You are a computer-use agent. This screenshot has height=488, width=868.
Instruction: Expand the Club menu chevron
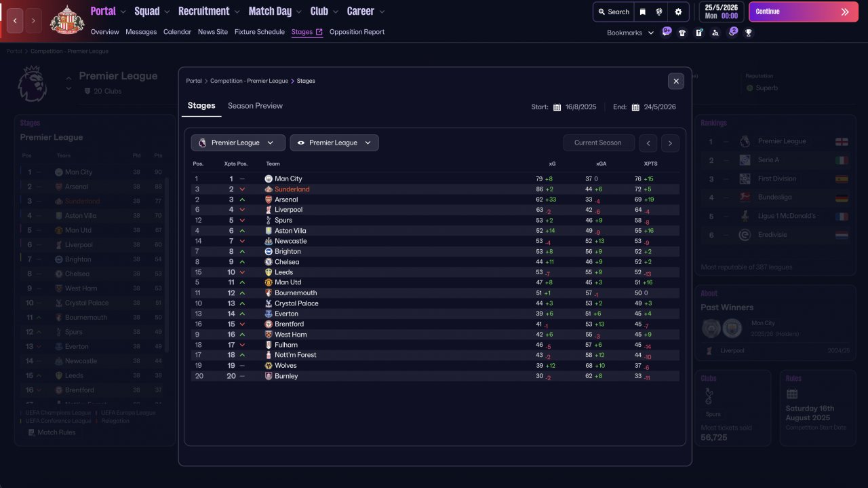pyautogui.click(x=335, y=12)
